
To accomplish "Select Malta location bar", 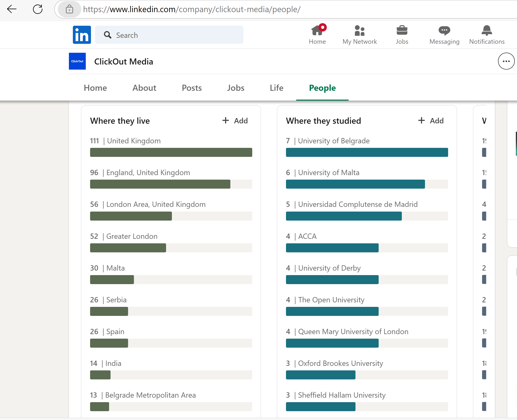I will pyautogui.click(x=171, y=280).
